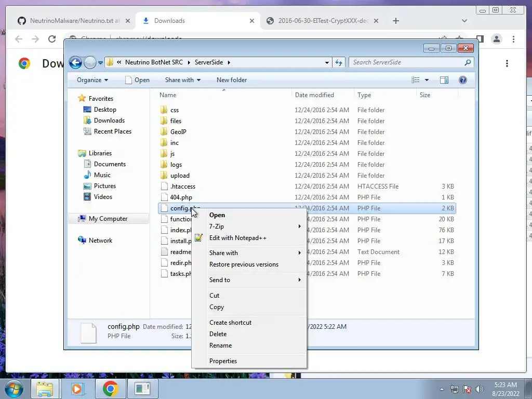Open Windows Start menu

(x=14, y=389)
